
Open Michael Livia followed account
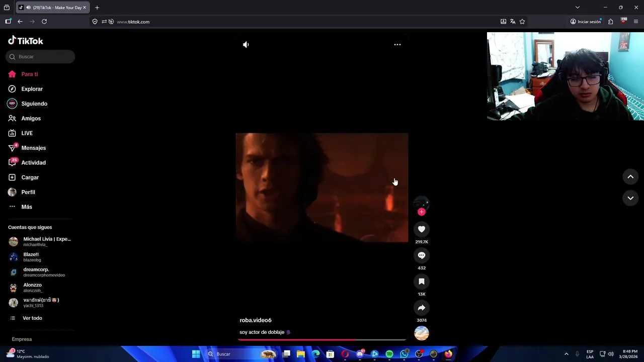point(40,242)
